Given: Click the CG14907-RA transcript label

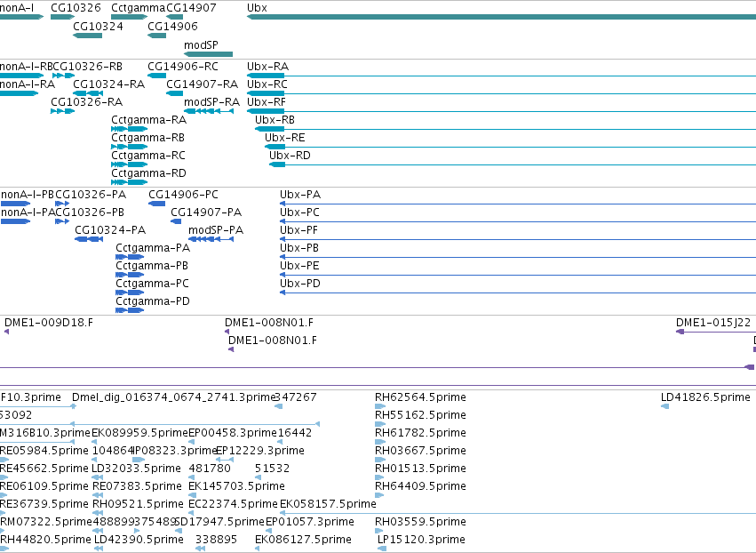Looking at the screenshot, I should click(x=202, y=84).
